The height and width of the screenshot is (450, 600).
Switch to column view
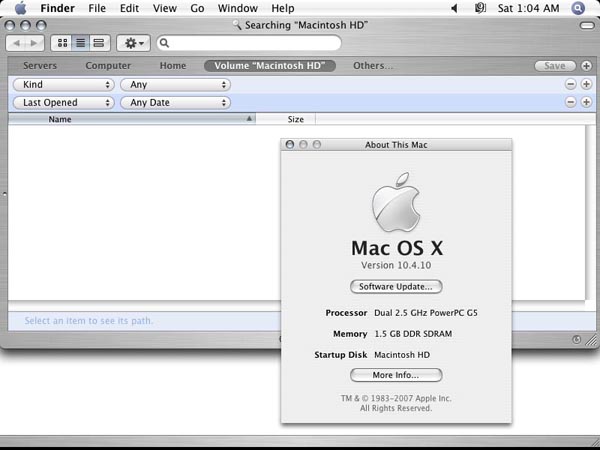tap(99, 43)
